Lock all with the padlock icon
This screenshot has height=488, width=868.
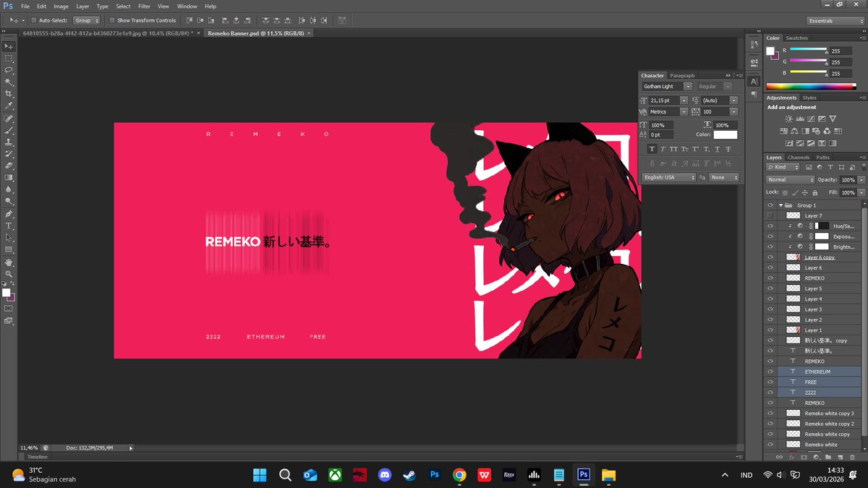(815, 192)
